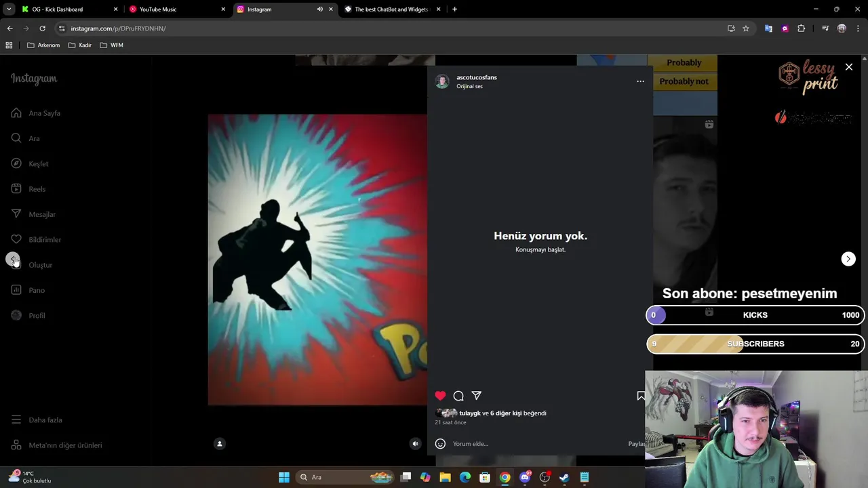Open Steam from taskbar
Screen dimensions: 868x488
tap(564, 477)
